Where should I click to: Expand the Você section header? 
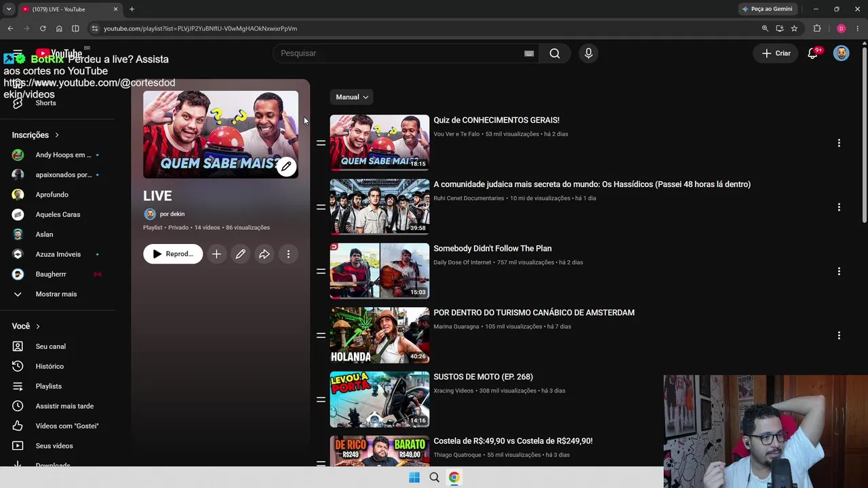click(x=26, y=326)
